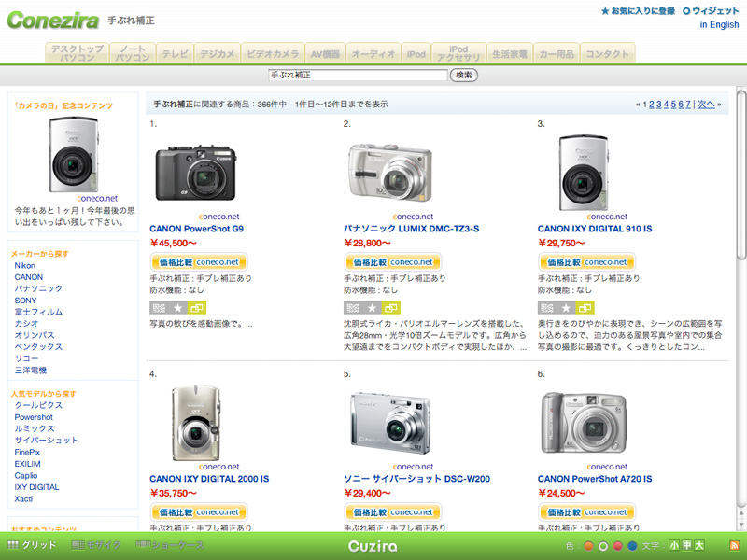Screen dimensions: 747x560
Task: Click the DSC-W200 camera thumbnail
Action: (390, 423)
